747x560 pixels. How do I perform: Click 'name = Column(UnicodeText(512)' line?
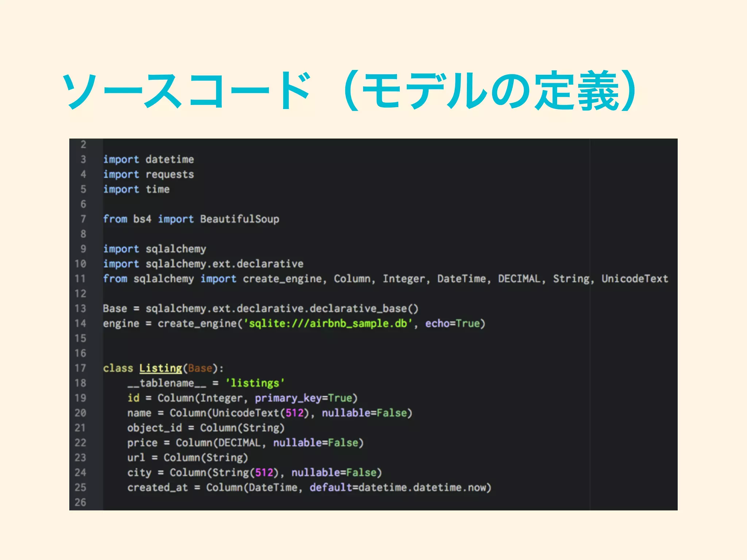(x=270, y=413)
